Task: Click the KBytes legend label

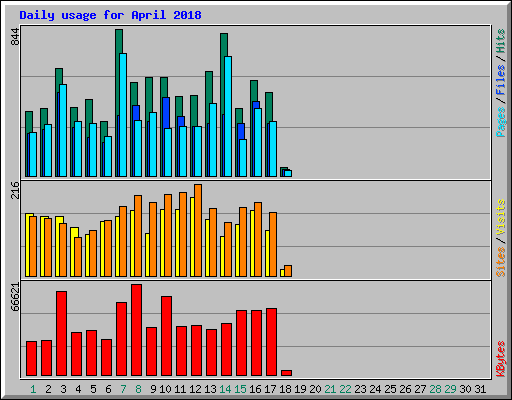Action: point(500,359)
